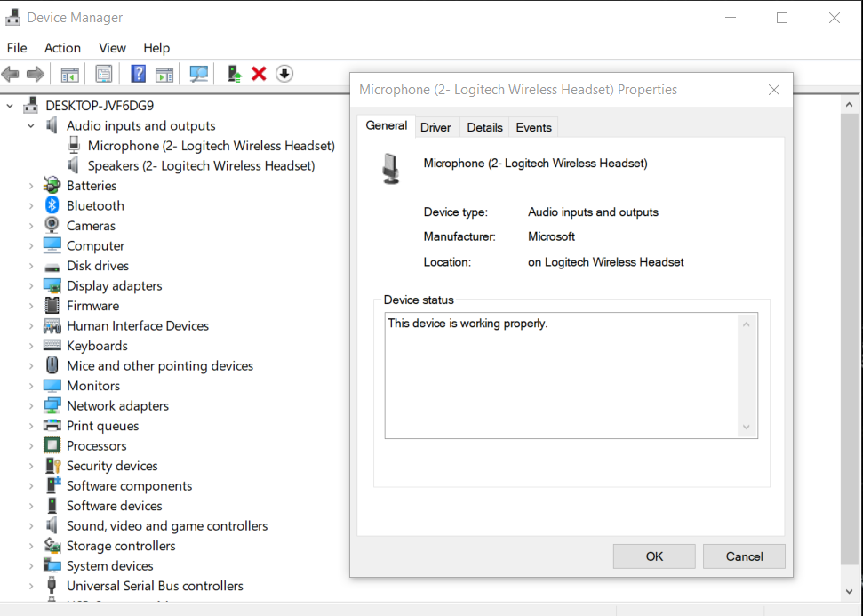863x616 pixels.
Task: Click Scan for hardware changes monitor icon
Action: [199, 75]
